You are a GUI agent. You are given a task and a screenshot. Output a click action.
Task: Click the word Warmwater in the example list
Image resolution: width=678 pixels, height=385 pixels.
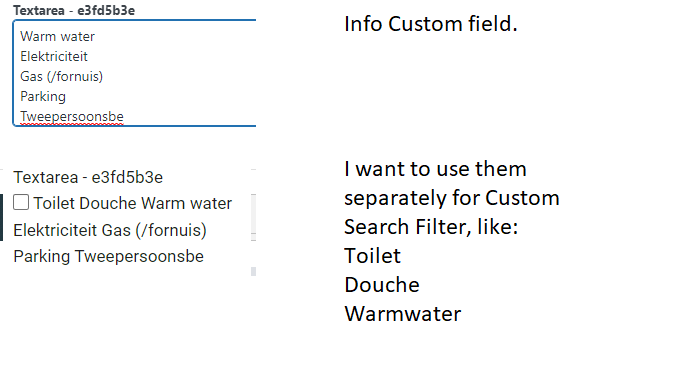(x=403, y=314)
